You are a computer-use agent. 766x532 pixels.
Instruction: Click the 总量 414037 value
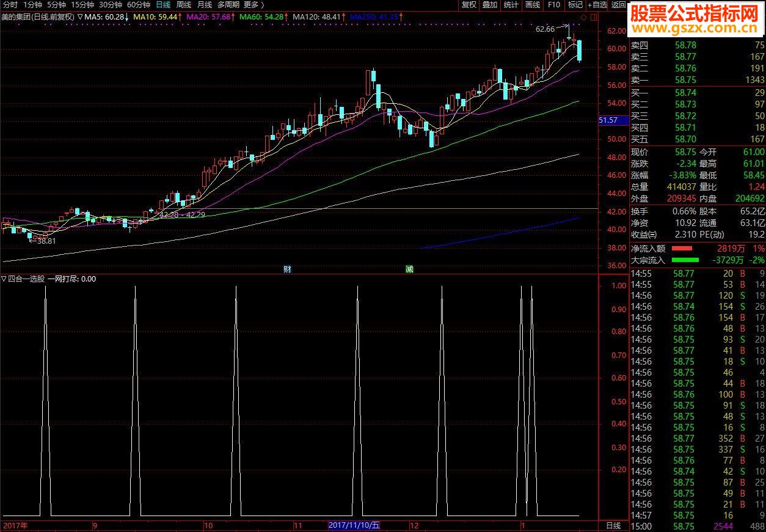(x=681, y=187)
